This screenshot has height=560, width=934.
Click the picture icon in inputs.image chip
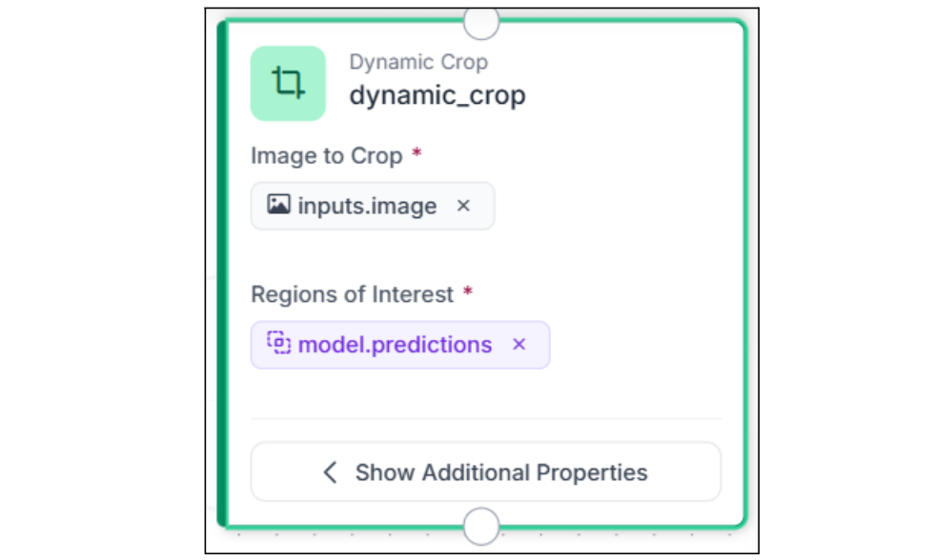pyautogui.click(x=278, y=205)
